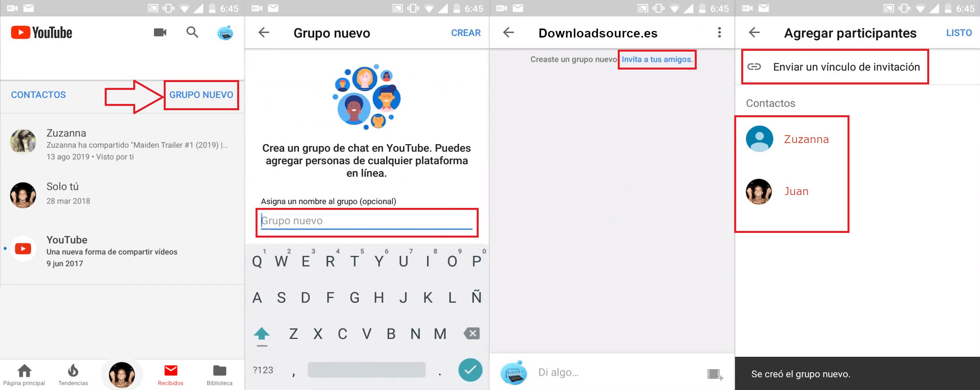Image resolution: width=980 pixels, height=390 pixels.
Task: Open Zuzanna's shared video conversation
Action: [122, 145]
